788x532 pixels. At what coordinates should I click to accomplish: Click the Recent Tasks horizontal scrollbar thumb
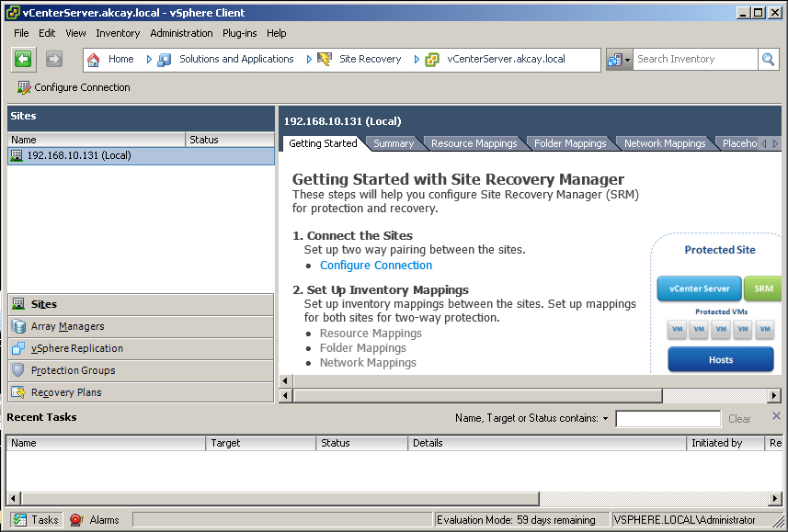click(x=280, y=499)
